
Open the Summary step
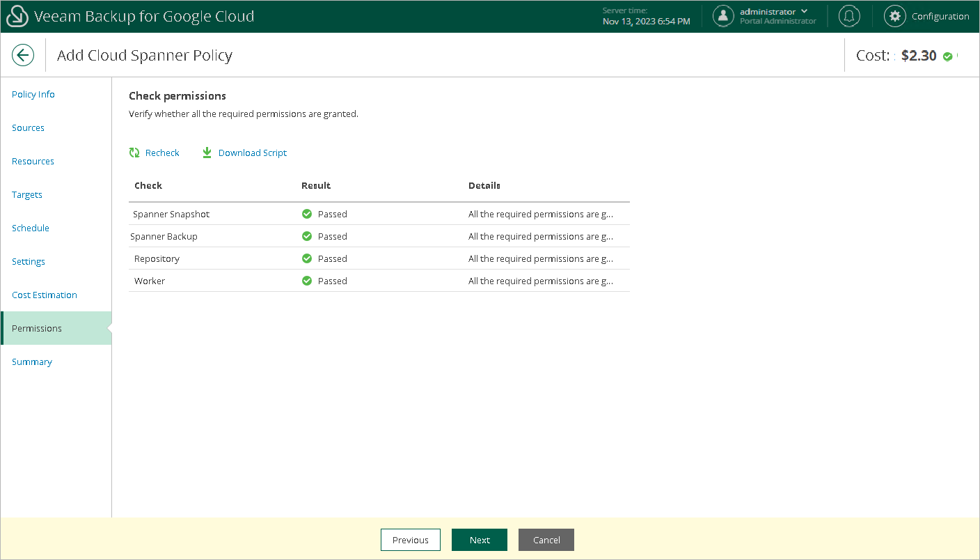pos(32,361)
